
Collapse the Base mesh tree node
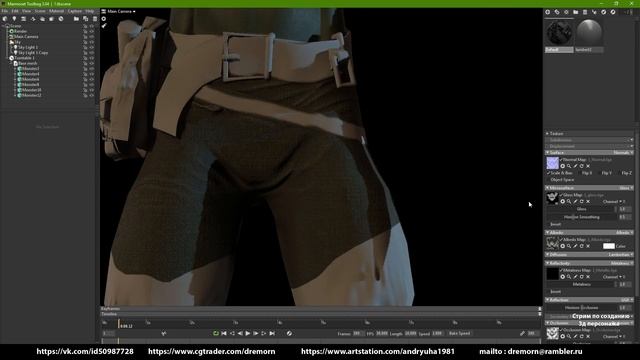[x=11, y=63]
